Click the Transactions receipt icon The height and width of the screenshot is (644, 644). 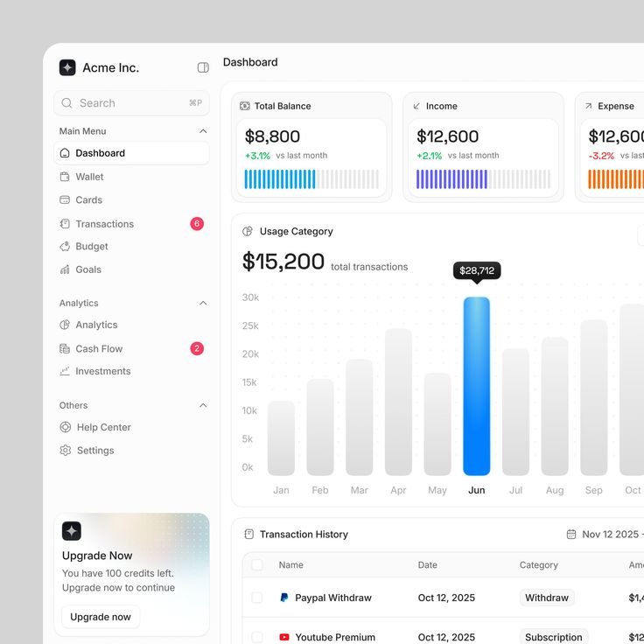[x=65, y=223]
